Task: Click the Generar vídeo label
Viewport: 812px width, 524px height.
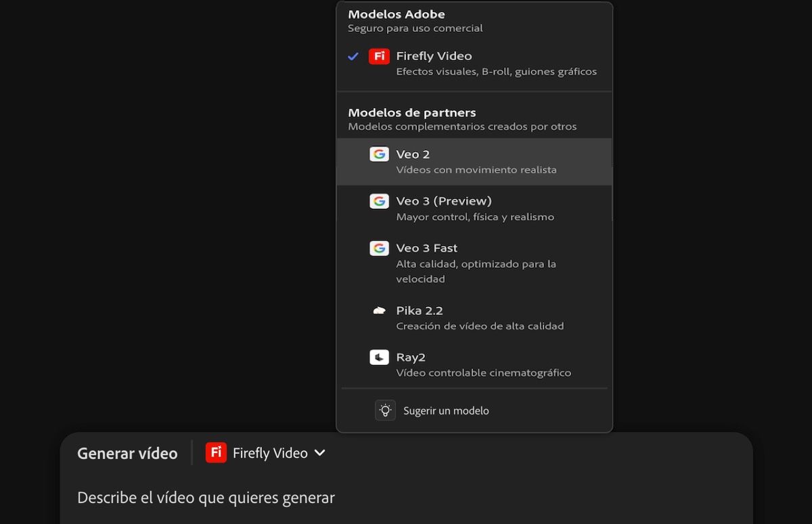Action: click(127, 454)
